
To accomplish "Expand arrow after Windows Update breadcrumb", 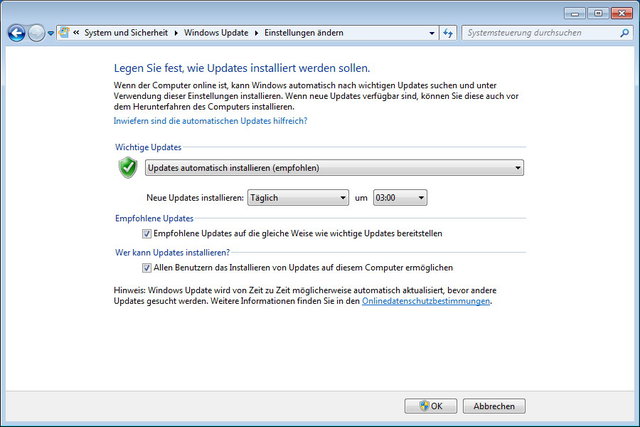I will [x=256, y=33].
